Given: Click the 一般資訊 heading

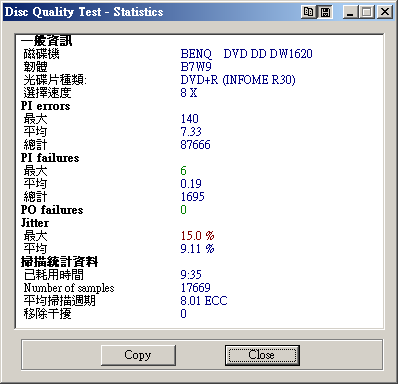Looking at the screenshot, I should point(46,41).
